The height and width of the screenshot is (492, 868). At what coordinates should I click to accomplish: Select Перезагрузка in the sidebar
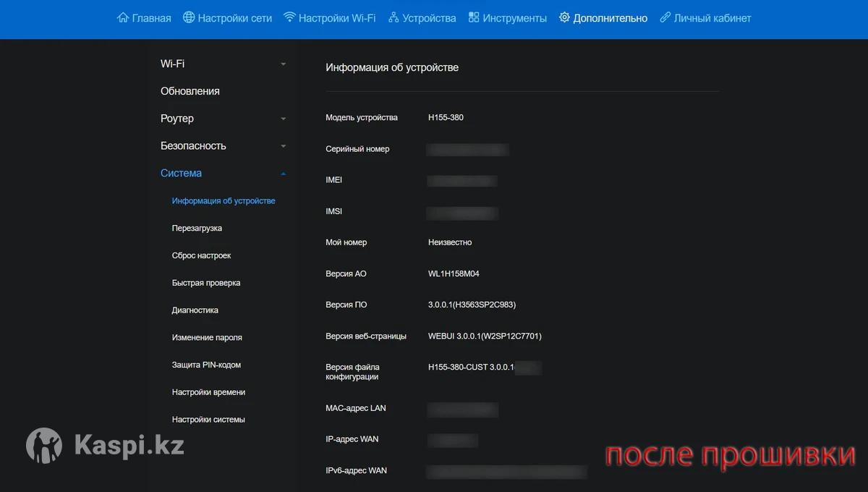click(x=197, y=229)
